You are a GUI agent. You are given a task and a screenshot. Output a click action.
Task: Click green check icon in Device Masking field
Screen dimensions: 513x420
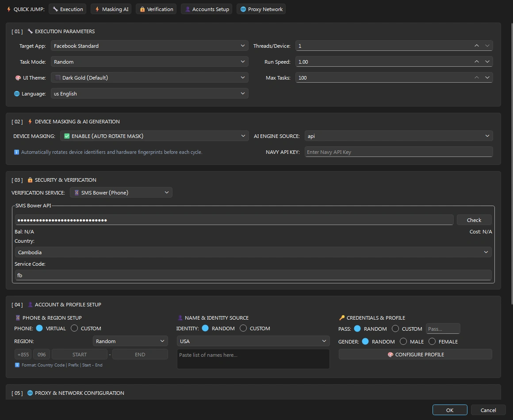click(x=67, y=136)
